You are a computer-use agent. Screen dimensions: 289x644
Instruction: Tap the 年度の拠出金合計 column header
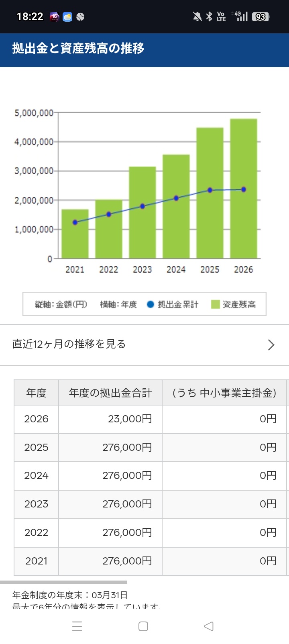tap(110, 393)
